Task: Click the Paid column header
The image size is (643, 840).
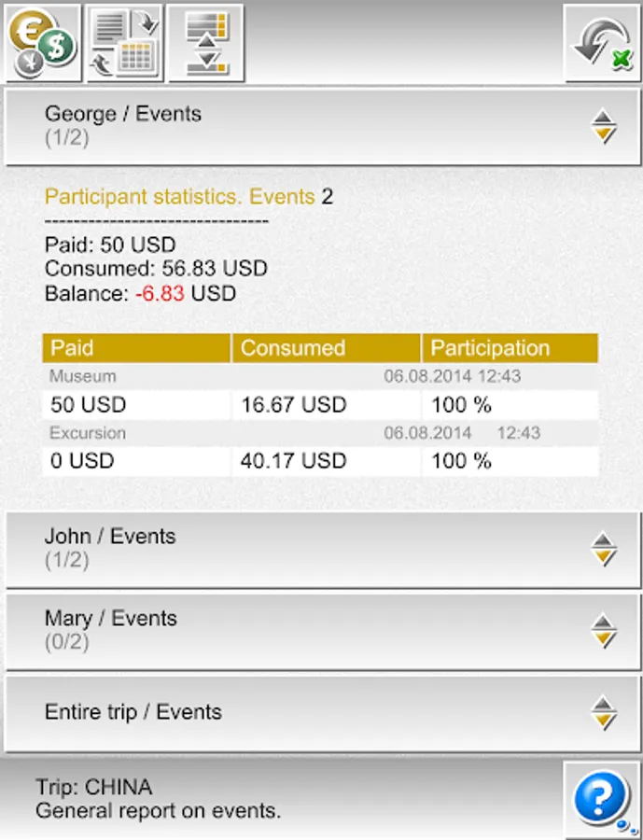Action: (136, 348)
